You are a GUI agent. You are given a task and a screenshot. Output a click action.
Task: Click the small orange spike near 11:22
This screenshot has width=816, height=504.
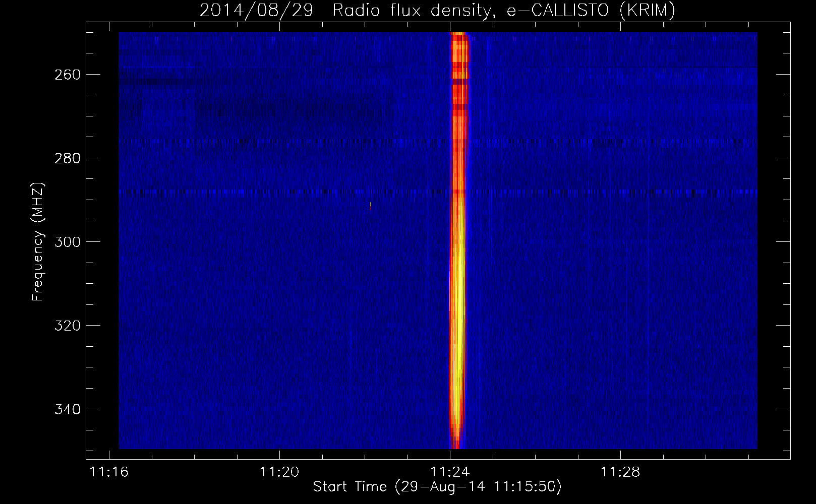click(370, 205)
